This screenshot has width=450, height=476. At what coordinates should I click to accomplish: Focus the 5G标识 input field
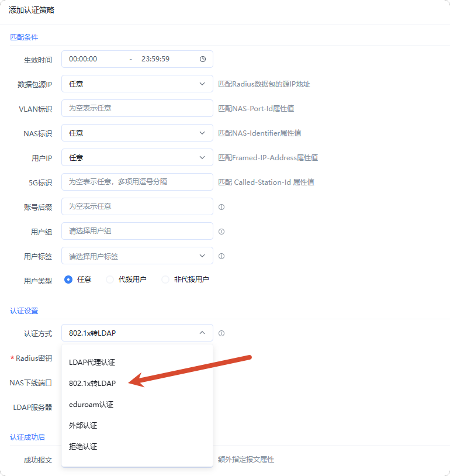(137, 182)
